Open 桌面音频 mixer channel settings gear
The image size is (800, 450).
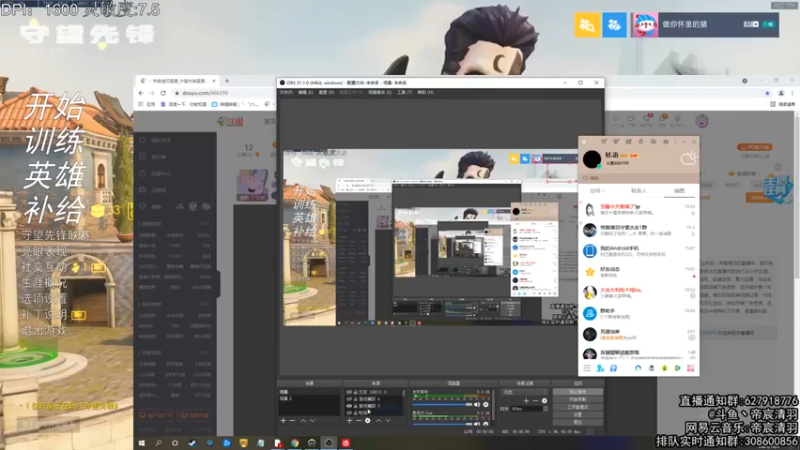(x=486, y=405)
